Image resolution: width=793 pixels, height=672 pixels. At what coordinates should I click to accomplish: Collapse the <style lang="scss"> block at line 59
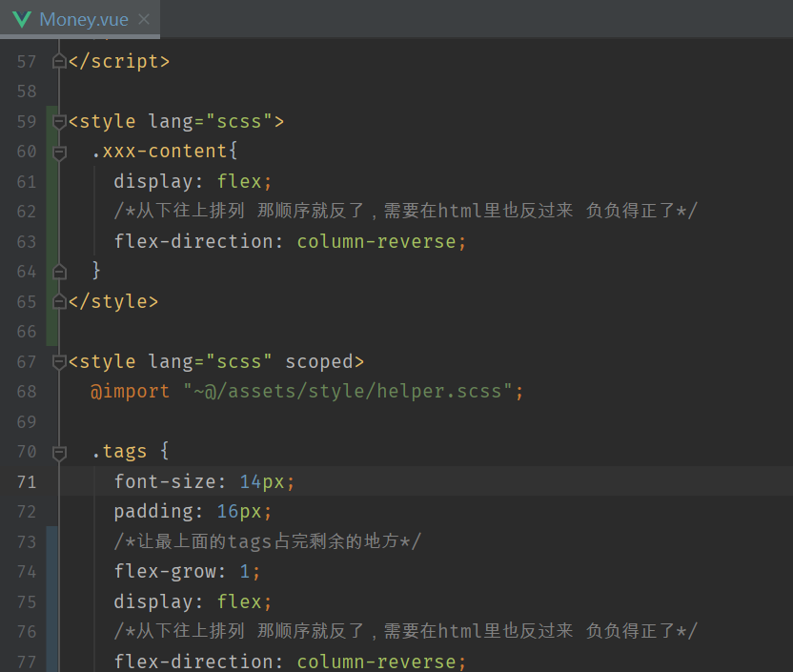[59, 122]
